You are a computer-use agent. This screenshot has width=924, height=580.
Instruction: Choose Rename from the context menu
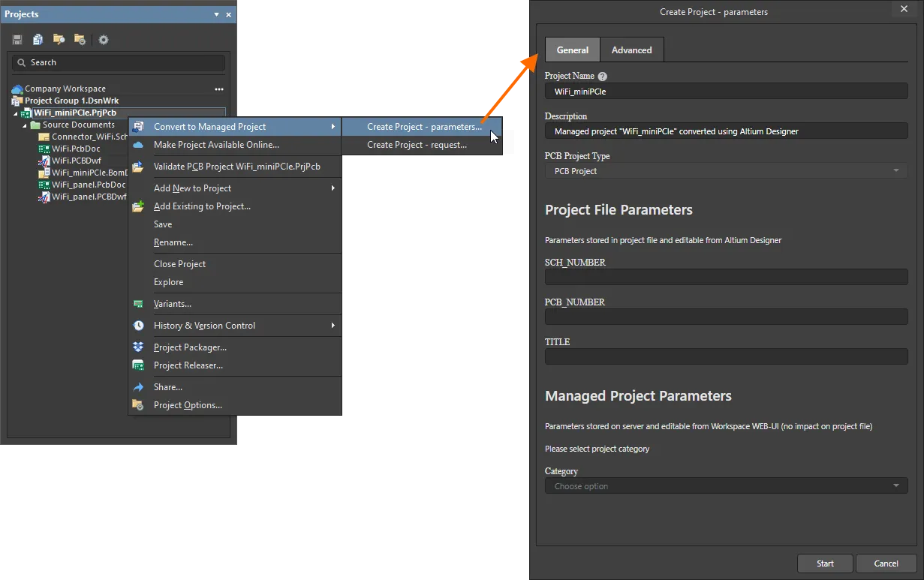(235, 242)
